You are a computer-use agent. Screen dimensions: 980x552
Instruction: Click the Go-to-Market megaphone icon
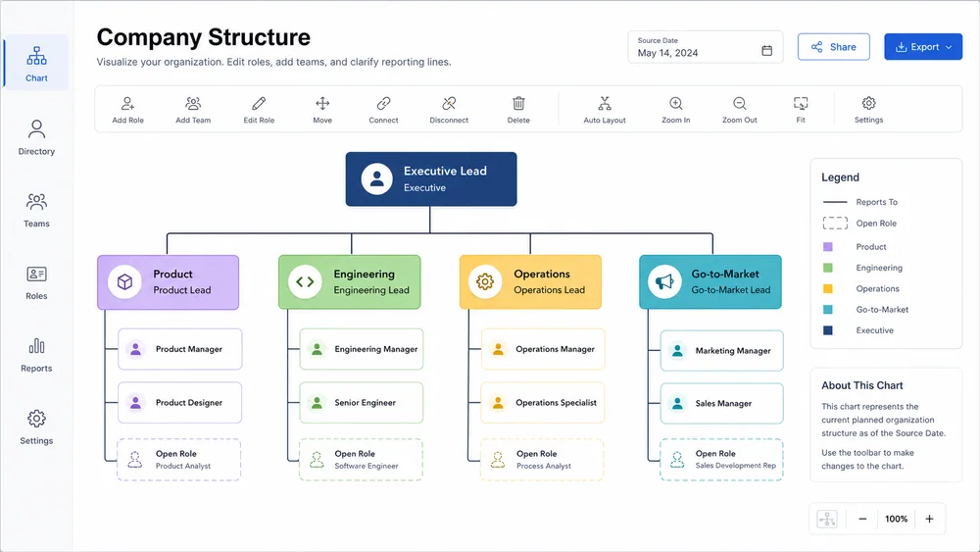[664, 282]
